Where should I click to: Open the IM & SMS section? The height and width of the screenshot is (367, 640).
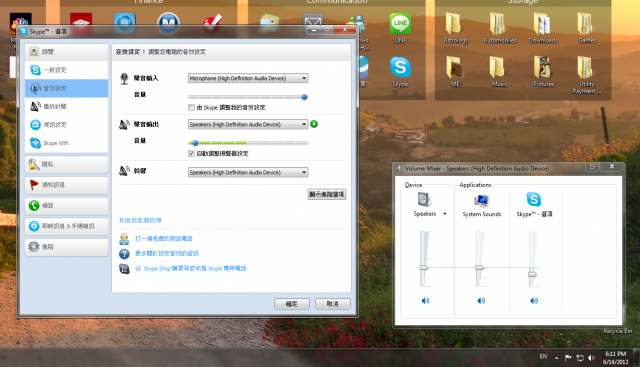[x=67, y=226]
